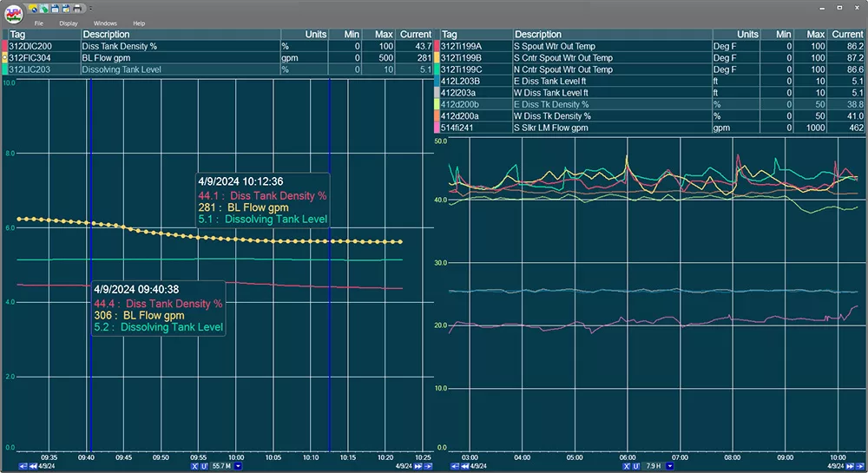Click the first save disk toolbar icon

(55, 9)
